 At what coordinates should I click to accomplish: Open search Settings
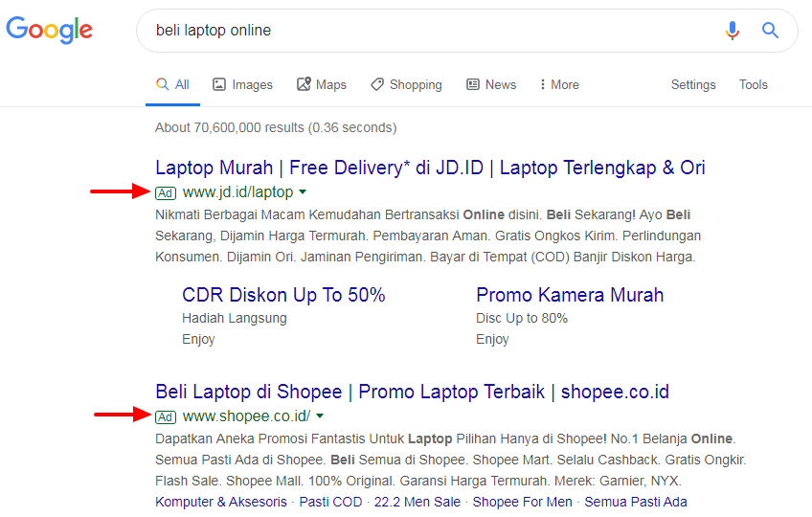[x=693, y=85]
